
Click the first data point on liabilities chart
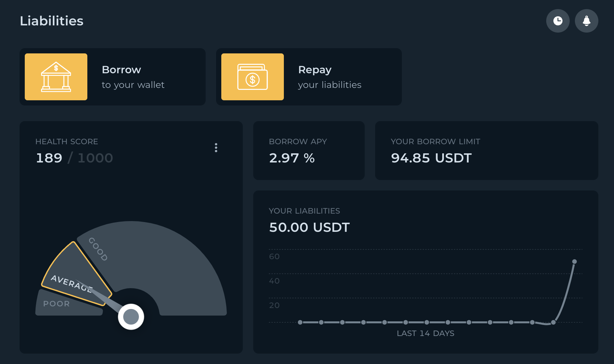pyautogui.click(x=300, y=322)
